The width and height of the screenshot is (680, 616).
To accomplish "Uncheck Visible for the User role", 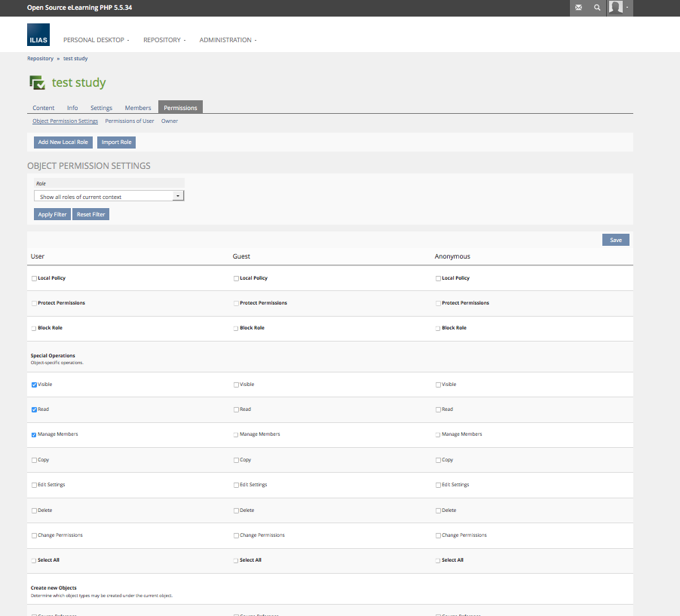I will (x=34, y=385).
